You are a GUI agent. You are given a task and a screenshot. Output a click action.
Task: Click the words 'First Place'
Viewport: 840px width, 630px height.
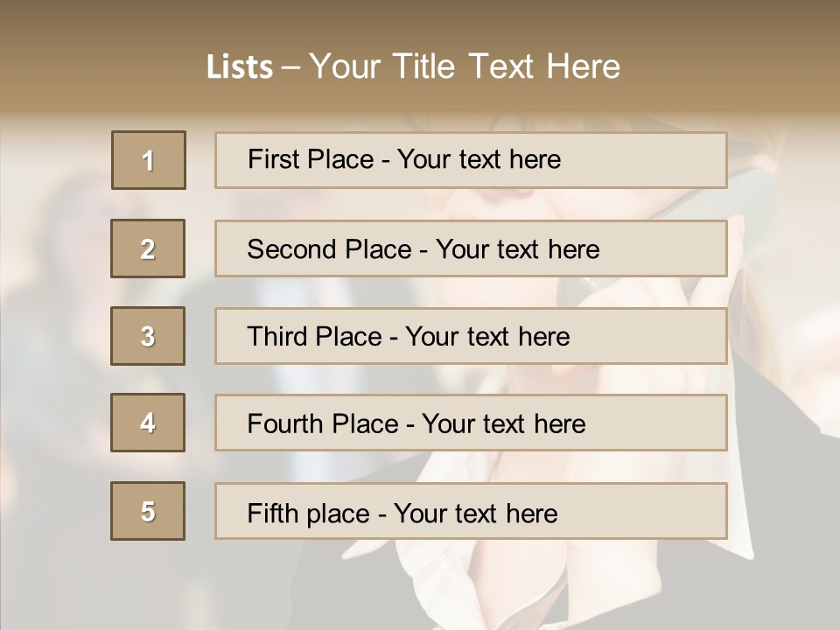click(x=311, y=159)
